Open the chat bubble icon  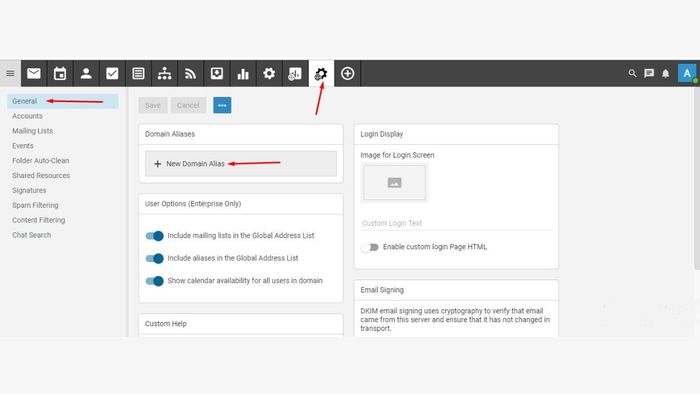pyautogui.click(x=649, y=73)
